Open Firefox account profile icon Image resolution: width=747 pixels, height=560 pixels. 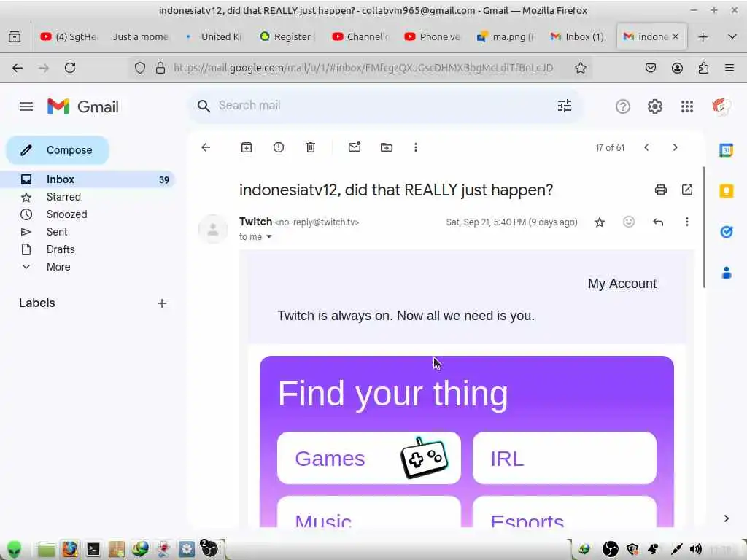[677, 68]
